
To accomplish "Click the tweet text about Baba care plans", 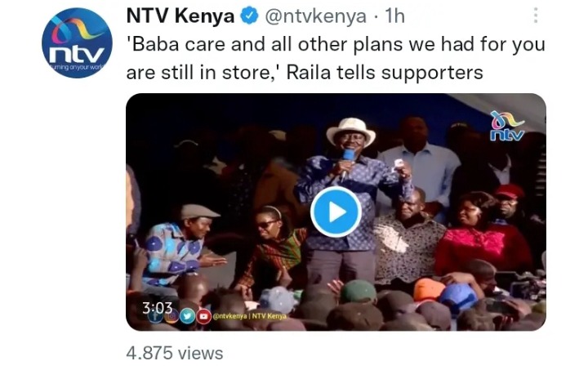I will coord(336,58).
